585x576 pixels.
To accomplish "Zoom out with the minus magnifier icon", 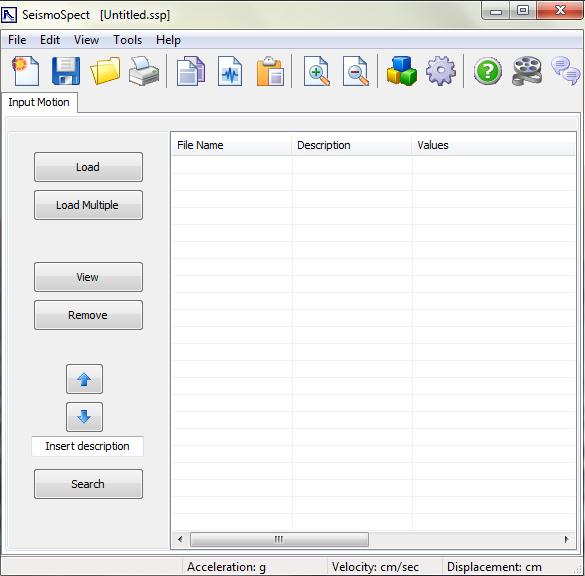I will 356,71.
